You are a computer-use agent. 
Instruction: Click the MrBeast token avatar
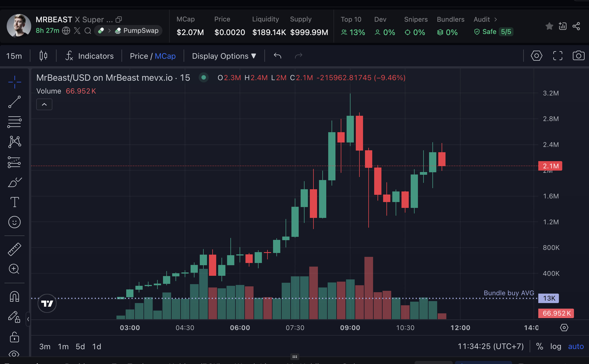click(x=19, y=26)
